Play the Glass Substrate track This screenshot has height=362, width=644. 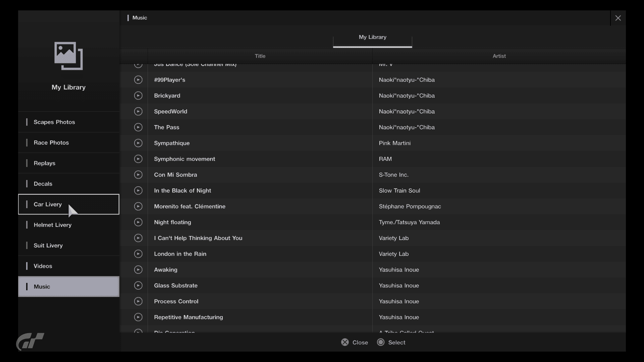click(138, 286)
